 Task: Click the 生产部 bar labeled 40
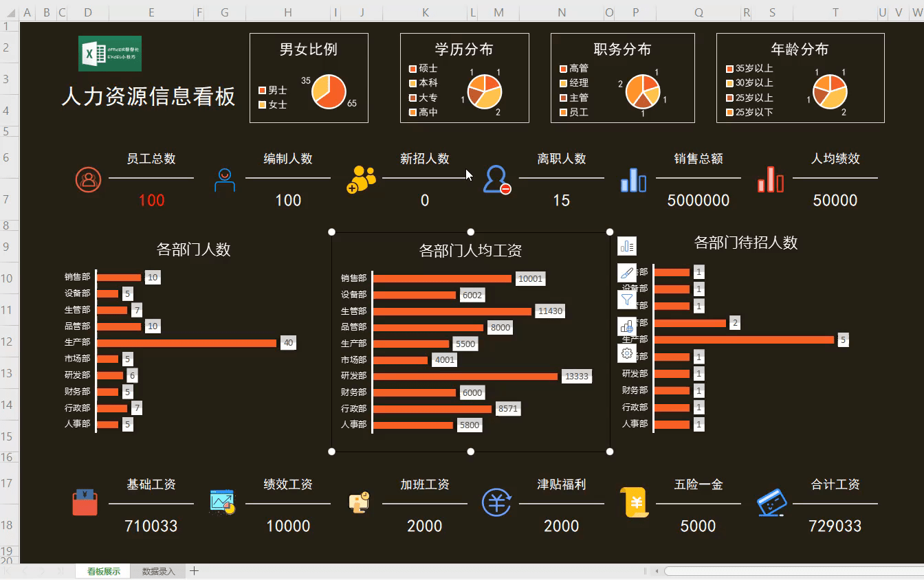187,342
